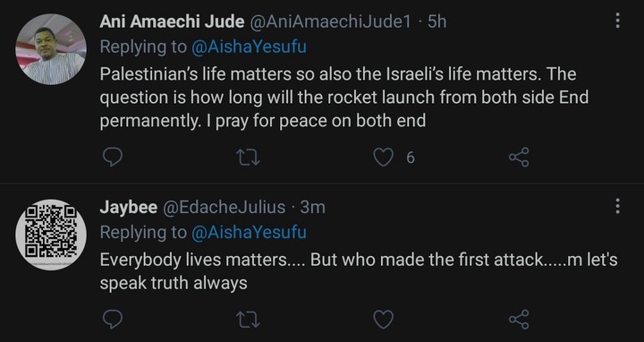Like Ani Amaechi Jude's tweet

383,158
